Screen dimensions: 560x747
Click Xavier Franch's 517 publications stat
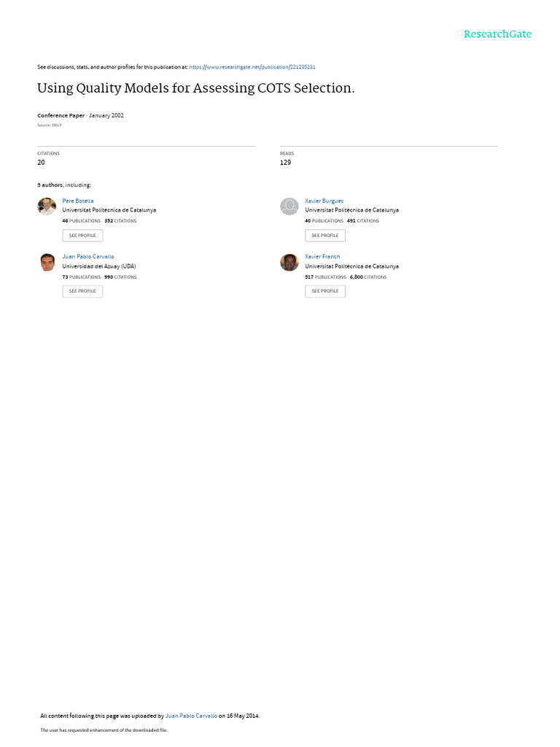click(x=326, y=276)
